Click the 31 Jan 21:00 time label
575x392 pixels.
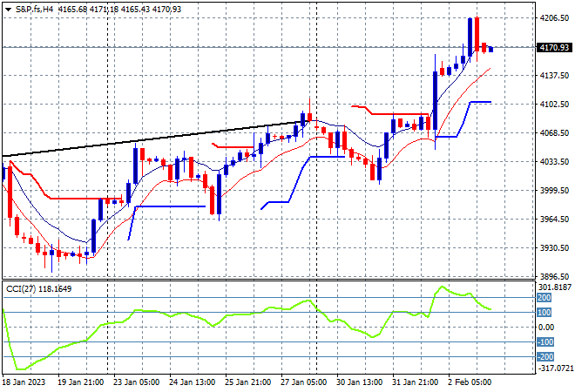pos(415,382)
